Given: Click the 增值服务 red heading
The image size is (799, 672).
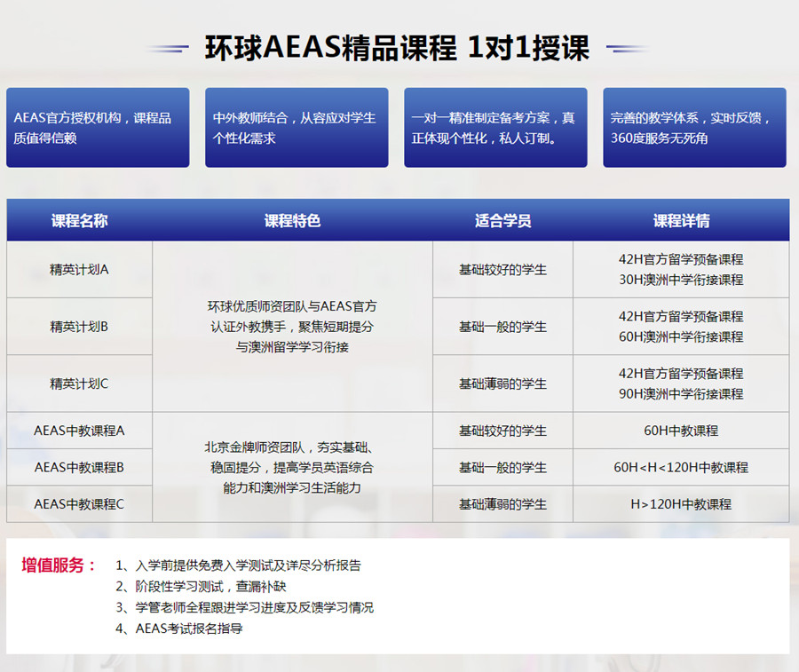Looking at the screenshot, I should point(59,565).
